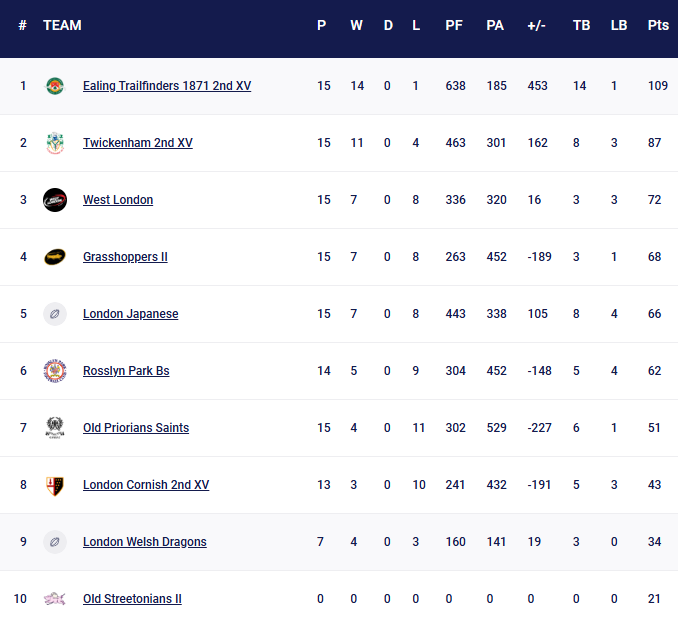Click the Old Priorians Saints crest icon

(55, 428)
